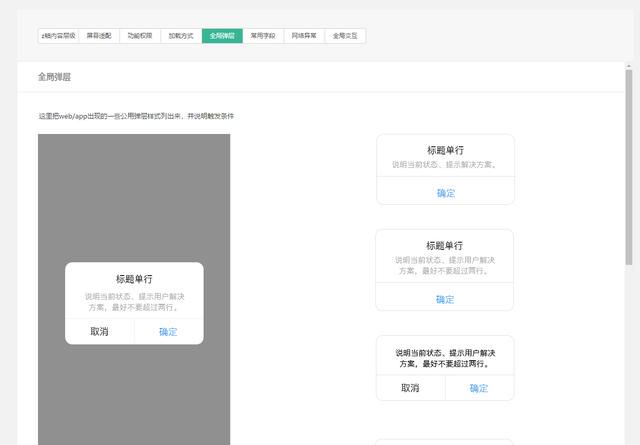
Task: Click the vertical scrollbar thumb on the right
Action: coord(629,167)
